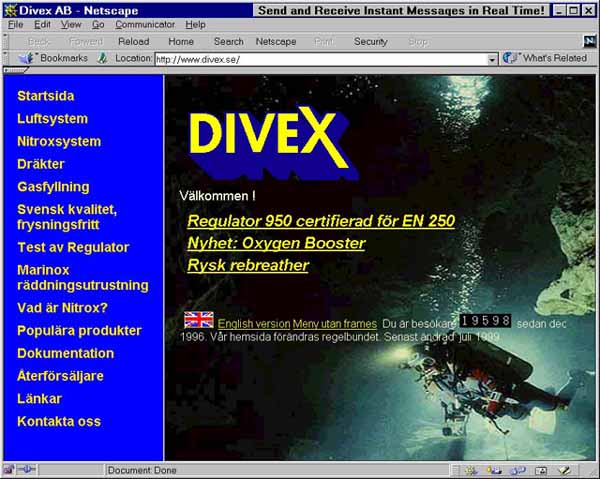Open the Marinox räddningsutrustning link
Screen dimensions: 600x479
tap(83, 278)
